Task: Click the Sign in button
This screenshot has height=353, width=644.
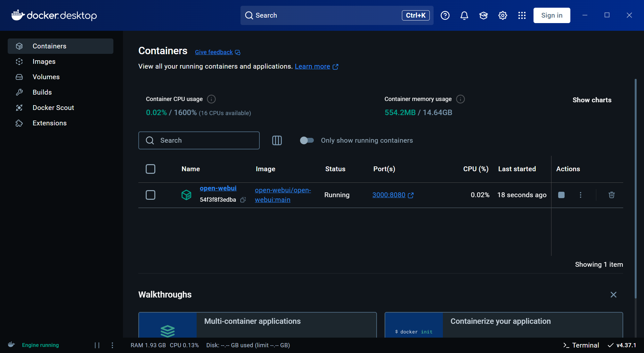Action: pos(551,15)
